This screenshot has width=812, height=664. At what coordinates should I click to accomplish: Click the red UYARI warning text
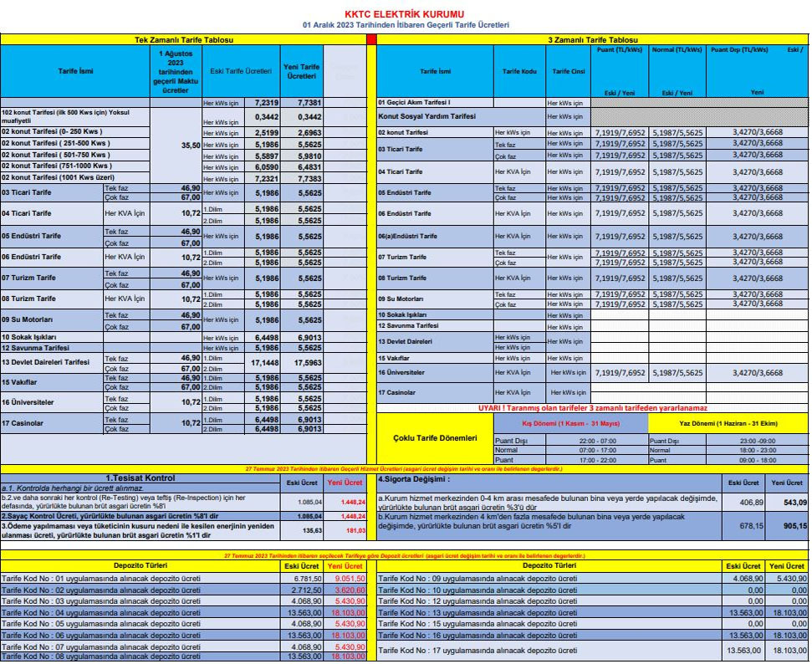pyautogui.click(x=592, y=408)
